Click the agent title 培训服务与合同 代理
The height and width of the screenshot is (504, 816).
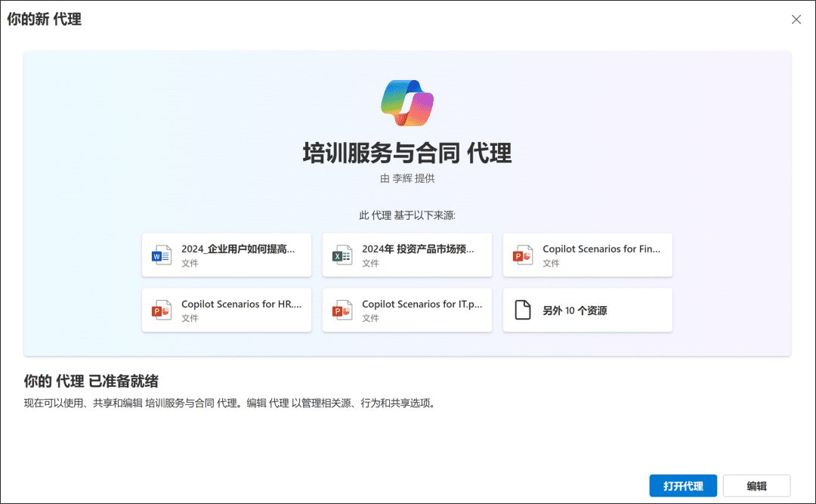point(407,153)
